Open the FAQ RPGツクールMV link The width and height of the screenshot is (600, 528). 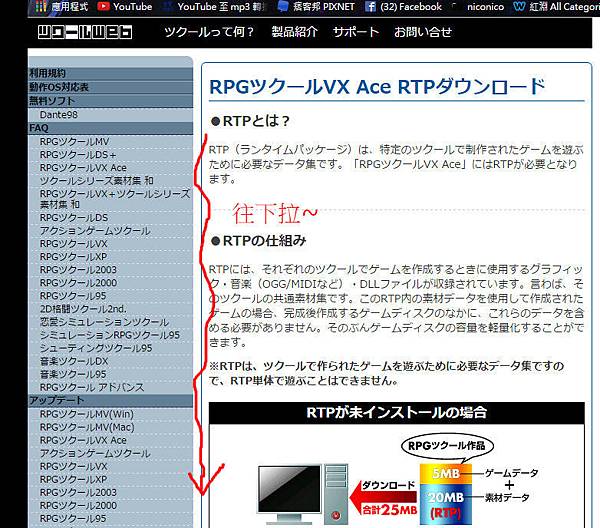click(x=74, y=142)
